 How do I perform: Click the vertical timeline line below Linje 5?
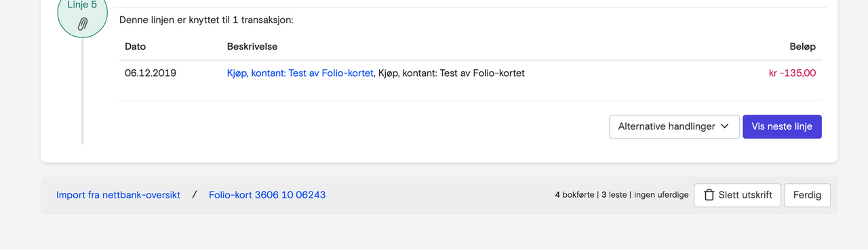click(83, 92)
